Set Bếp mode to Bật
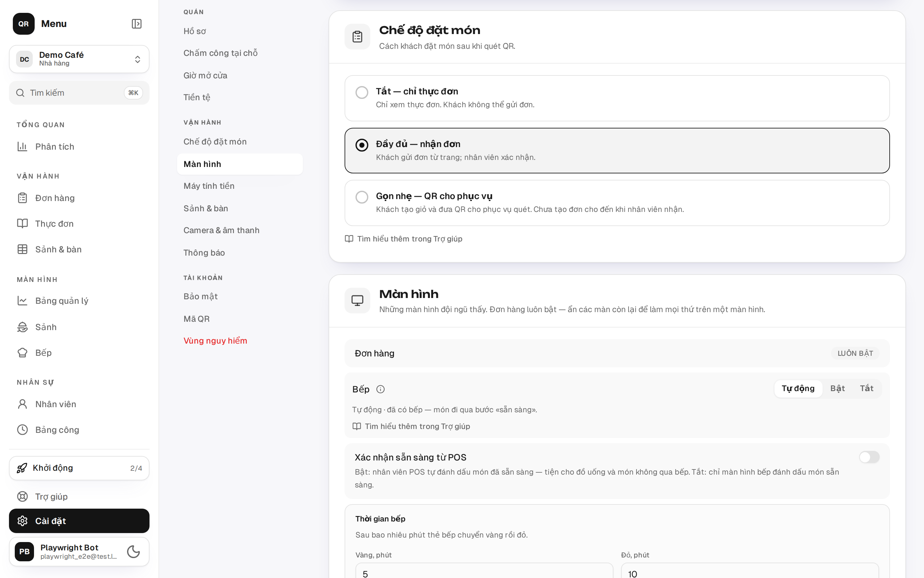This screenshot has width=924, height=578. [837, 389]
